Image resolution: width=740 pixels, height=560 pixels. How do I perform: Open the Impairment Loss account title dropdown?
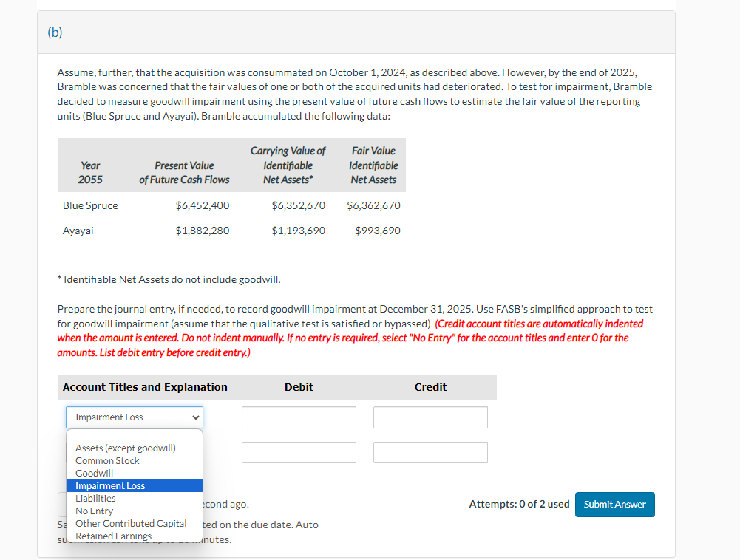click(135, 417)
